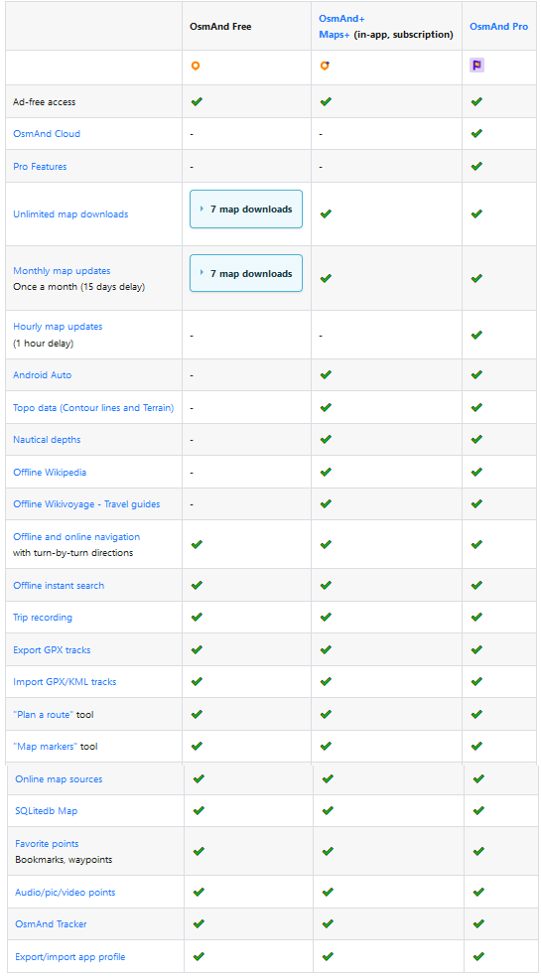Click the Maps+ checkmark for Offline Wikipedia
Screen dimensions: 541x980
tap(325, 472)
